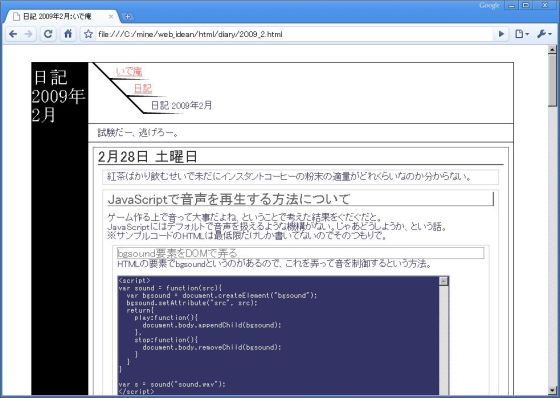This screenshot has height=398, width=560.
Task: Click the sidebar title 日記 2009年2月
Action: (58, 96)
